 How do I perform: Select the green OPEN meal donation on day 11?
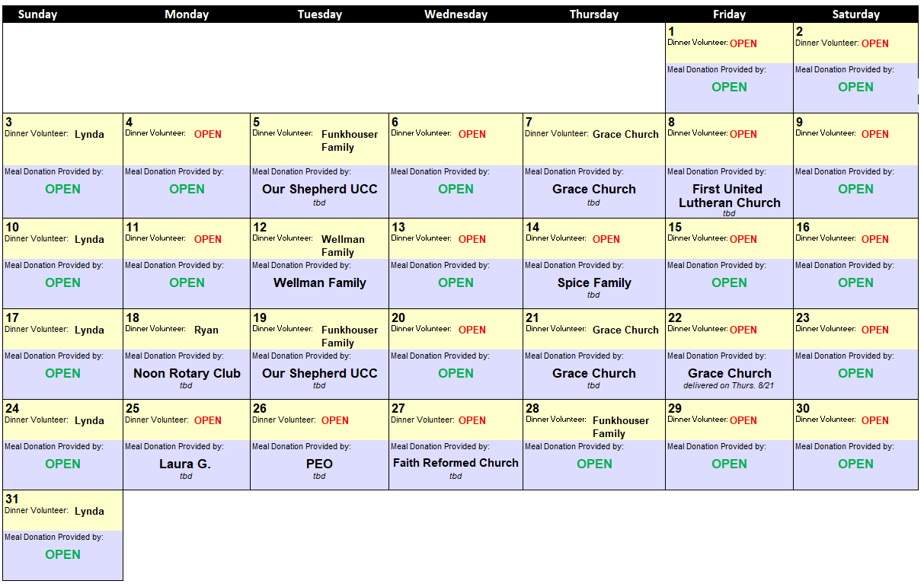[x=187, y=282]
